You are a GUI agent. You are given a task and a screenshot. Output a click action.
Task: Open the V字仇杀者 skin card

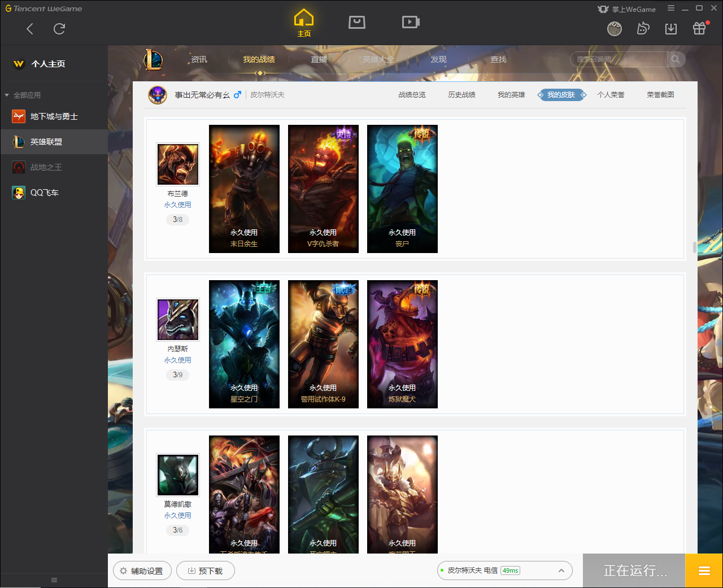[323, 189]
